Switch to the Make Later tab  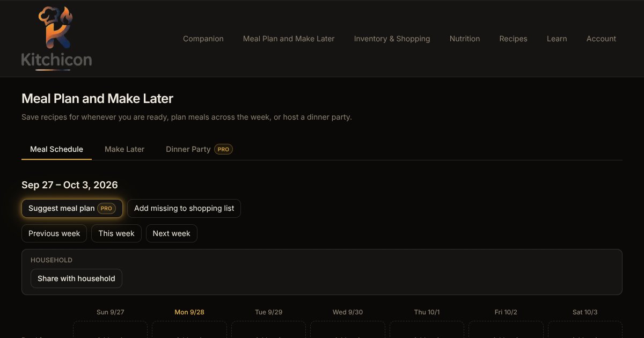125,149
